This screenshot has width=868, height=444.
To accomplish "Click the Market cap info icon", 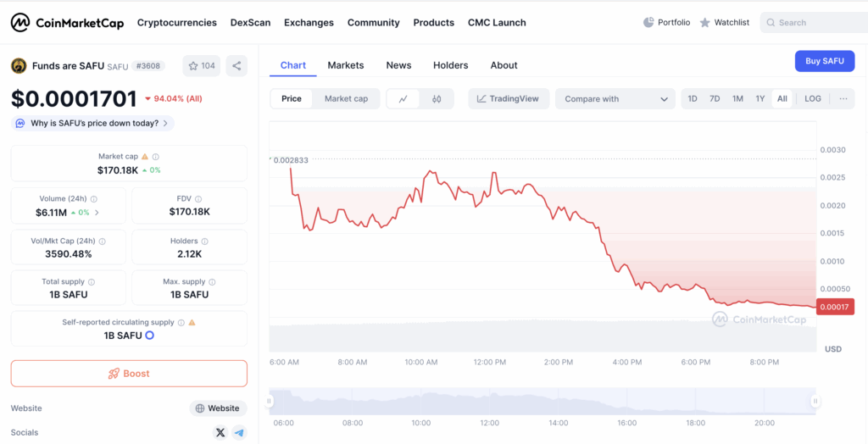I will coord(156,157).
